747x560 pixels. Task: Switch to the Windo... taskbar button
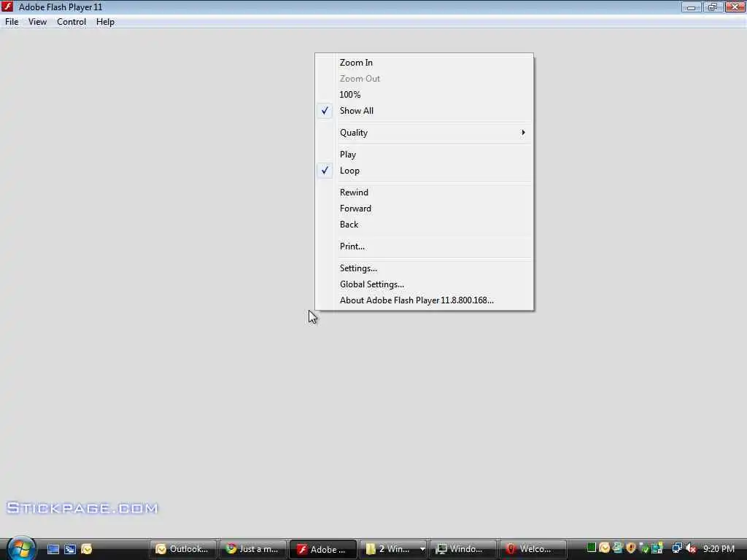pyautogui.click(x=463, y=549)
